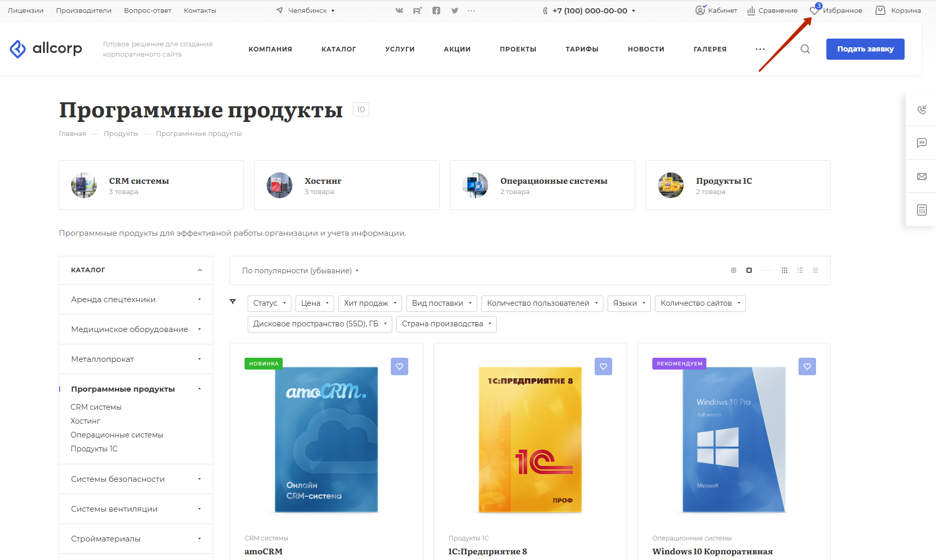Click the allcorp logo
The height and width of the screenshot is (560, 936).
click(46, 49)
